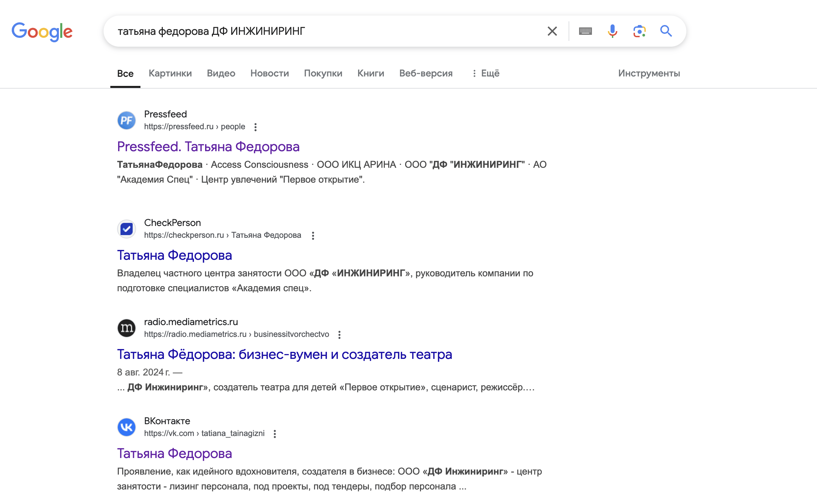Open 'Татьяна Фёдорова: бизнес-вумен и создатель театра' link
This screenshot has width=817, height=504.
(284, 354)
